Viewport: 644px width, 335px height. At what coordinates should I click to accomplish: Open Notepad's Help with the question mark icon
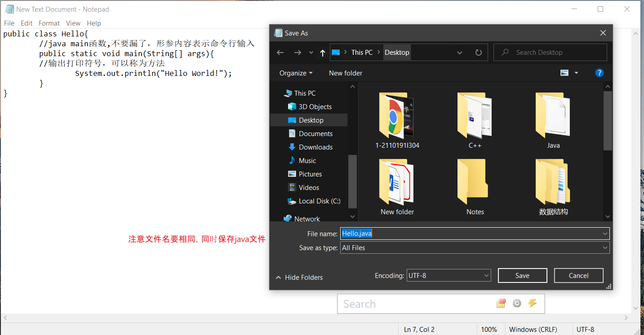pos(599,72)
